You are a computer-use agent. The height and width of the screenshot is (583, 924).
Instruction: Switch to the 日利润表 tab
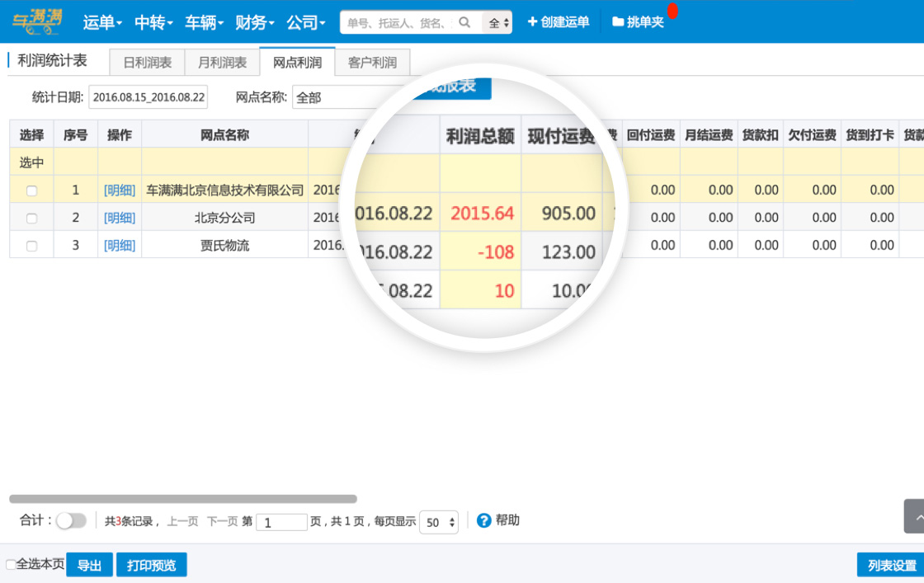pyautogui.click(x=147, y=63)
